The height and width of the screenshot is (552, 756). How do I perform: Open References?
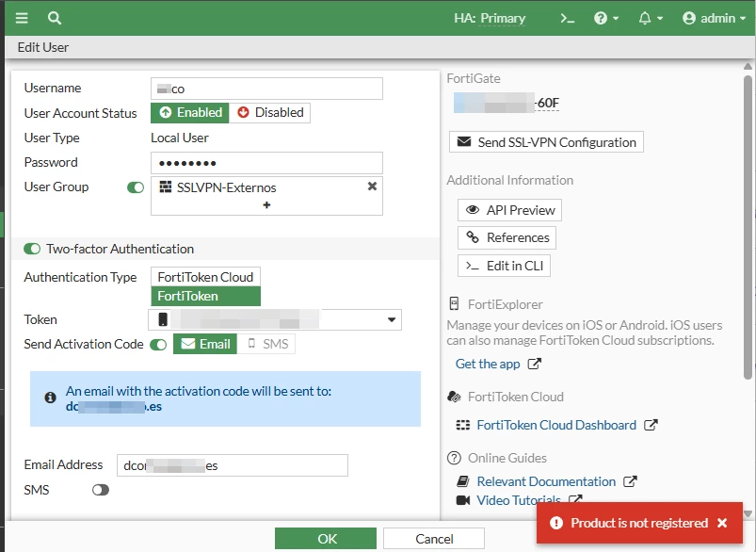(x=507, y=238)
